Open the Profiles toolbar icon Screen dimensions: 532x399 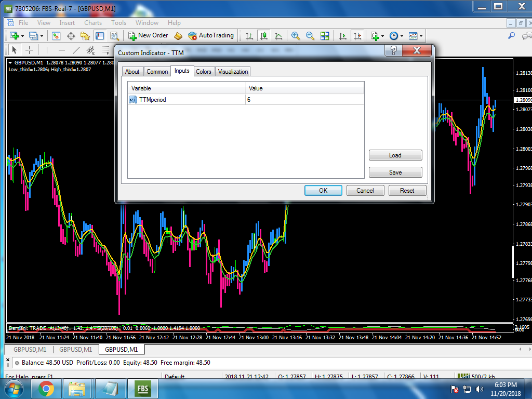pyautogui.click(x=33, y=36)
